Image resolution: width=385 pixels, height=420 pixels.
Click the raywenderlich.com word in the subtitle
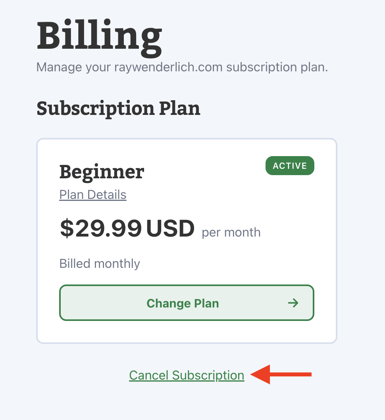coord(168,67)
